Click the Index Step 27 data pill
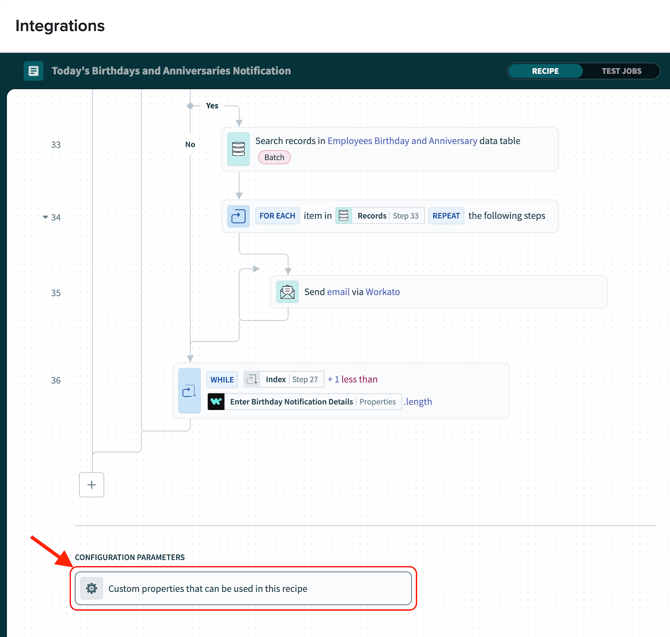The height and width of the screenshot is (637, 670). (x=283, y=379)
